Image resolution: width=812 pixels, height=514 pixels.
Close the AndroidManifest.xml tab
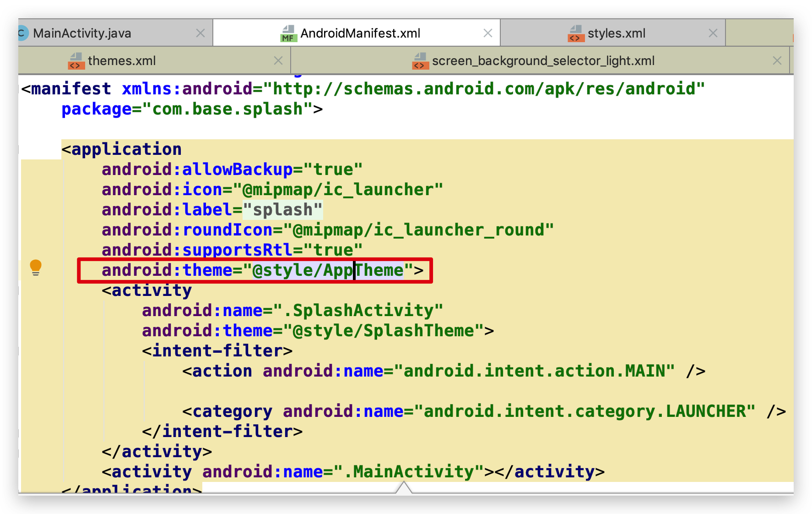pyautogui.click(x=488, y=33)
